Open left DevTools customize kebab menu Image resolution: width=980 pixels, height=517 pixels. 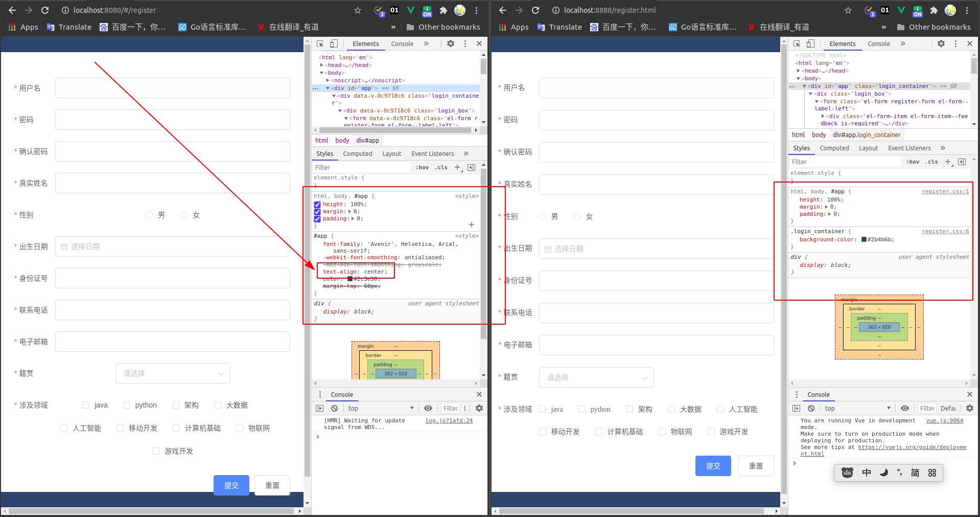coord(465,44)
